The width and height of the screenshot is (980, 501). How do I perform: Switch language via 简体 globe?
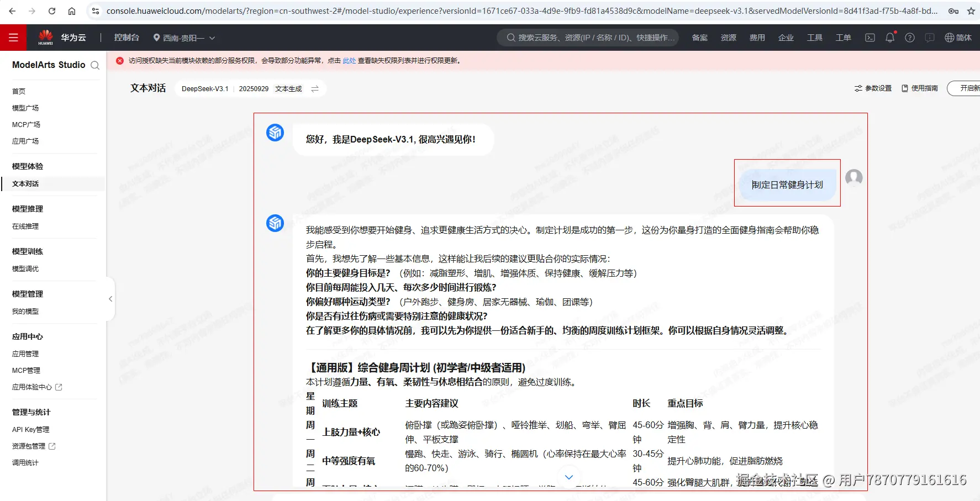pyautogui.click(x=958, y=38)
